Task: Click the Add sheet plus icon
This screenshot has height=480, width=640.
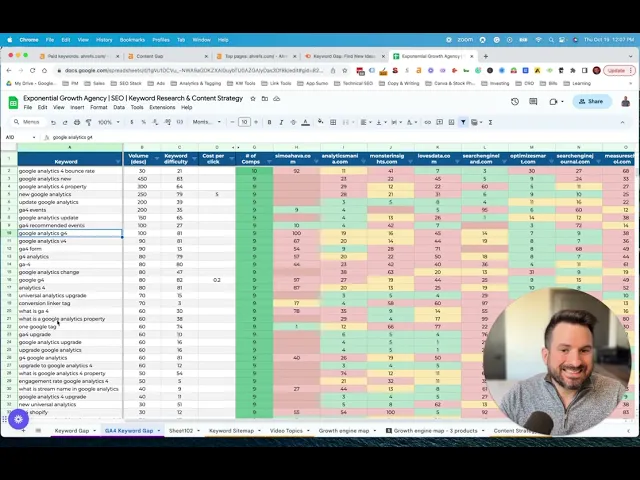Action: click(23, 431)
